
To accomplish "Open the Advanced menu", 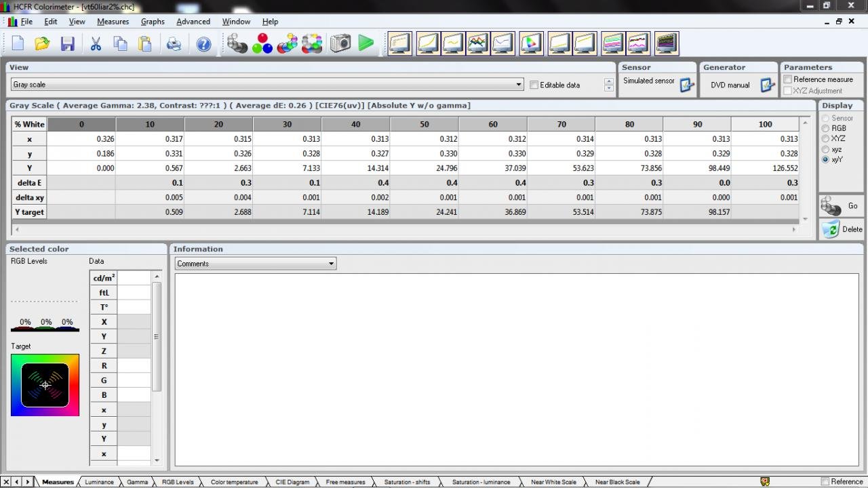I will (x=193, y=22).
